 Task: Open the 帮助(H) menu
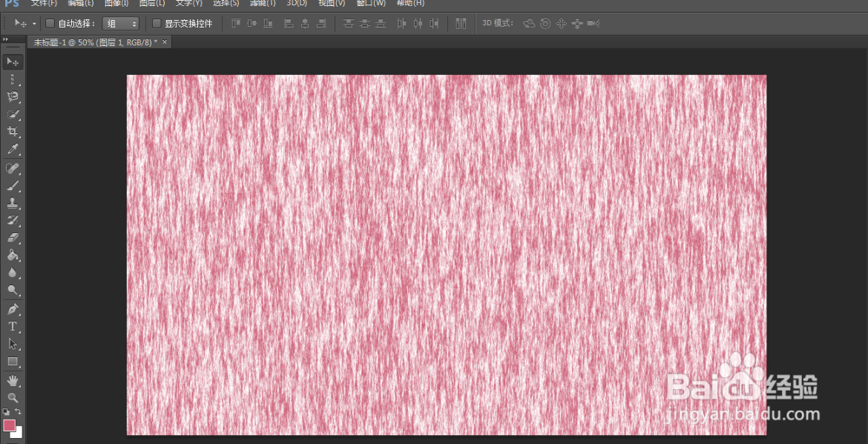pyautogui.click(x=411, y=3)
